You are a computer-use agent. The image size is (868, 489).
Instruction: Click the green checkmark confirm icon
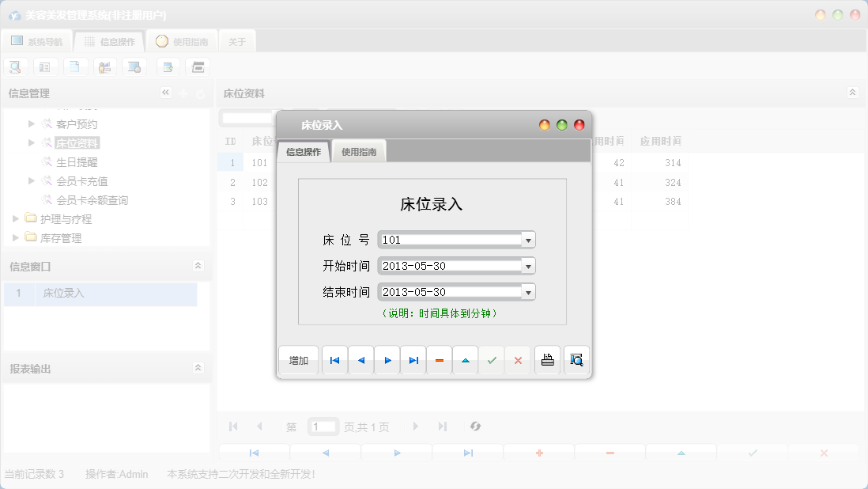(x=491, y=360)
